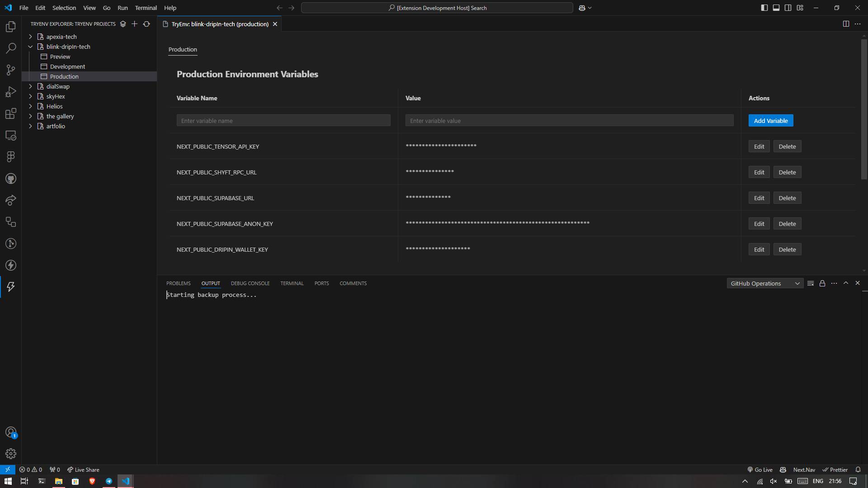This screenshot has width=868, height=488.
Task: Edit NEXT_PUBLIC_SUPABASE_URL variable
Action: click(x=759, y=198)
